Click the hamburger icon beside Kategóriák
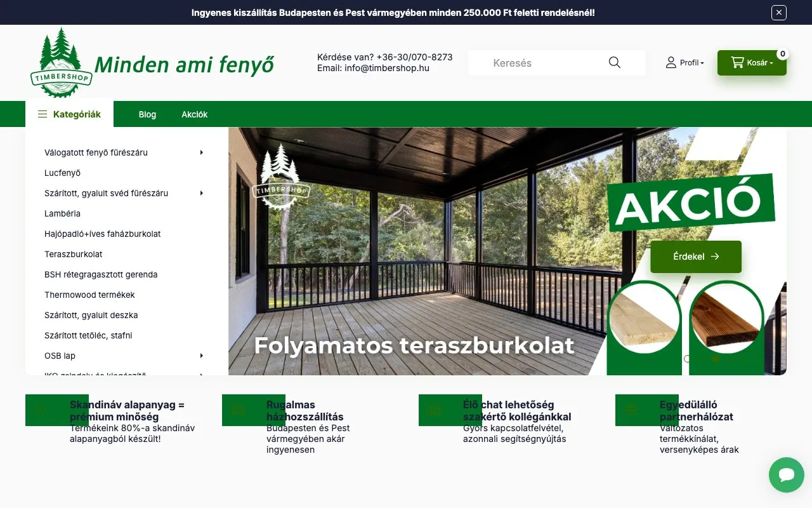Screen dimensions: 812x508 [x=43, y=114]
